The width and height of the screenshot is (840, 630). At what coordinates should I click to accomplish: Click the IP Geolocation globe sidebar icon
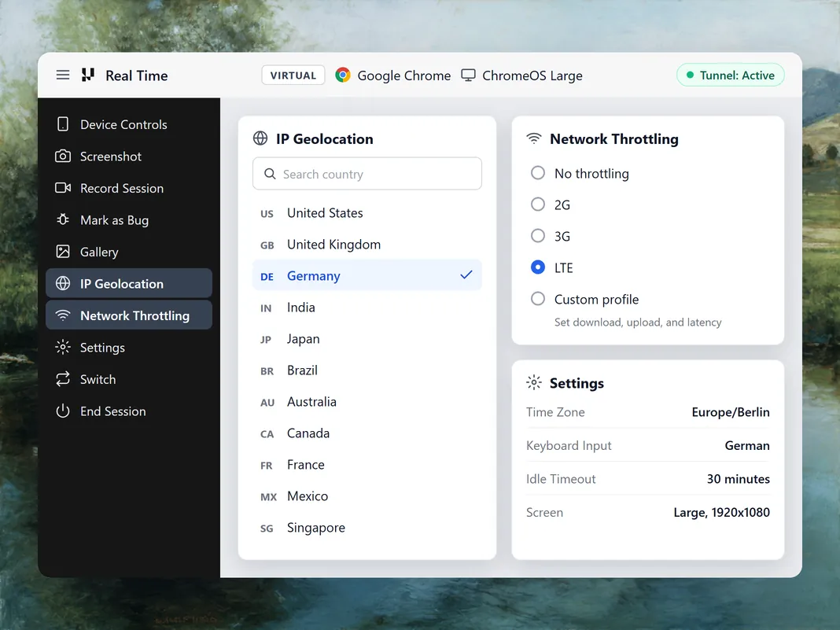pos(63,283)
